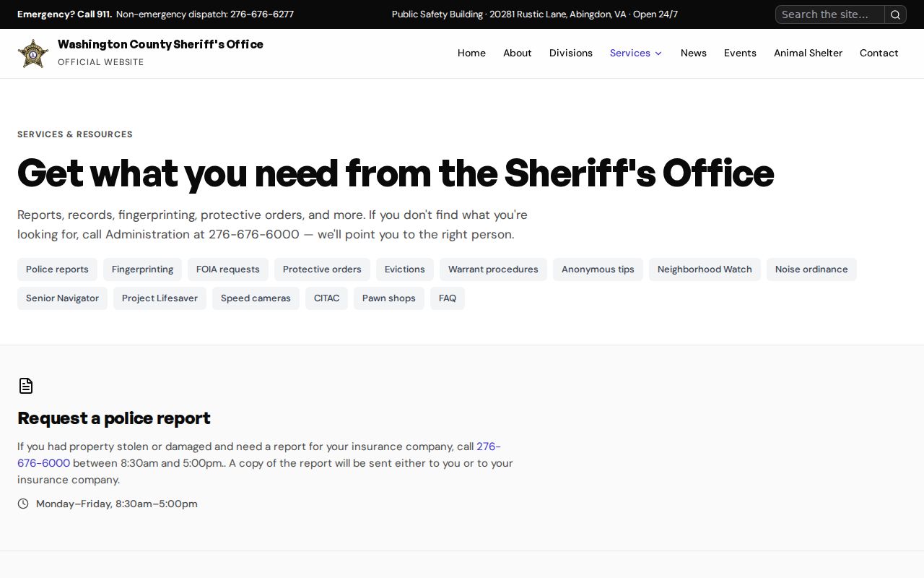This screenshot has height=578, width=924.
Task: Jump to Senior Navigator
Action: click(62, 298)
